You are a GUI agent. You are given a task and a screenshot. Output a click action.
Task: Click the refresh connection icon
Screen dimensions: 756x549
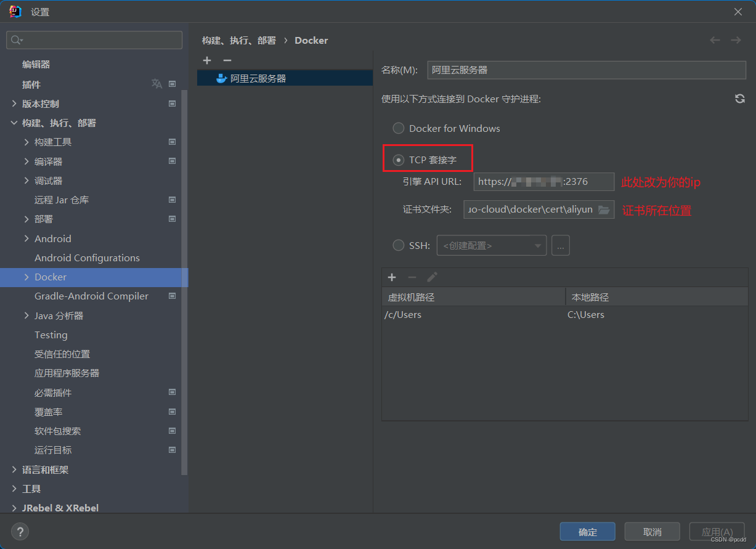click(739, 99)
